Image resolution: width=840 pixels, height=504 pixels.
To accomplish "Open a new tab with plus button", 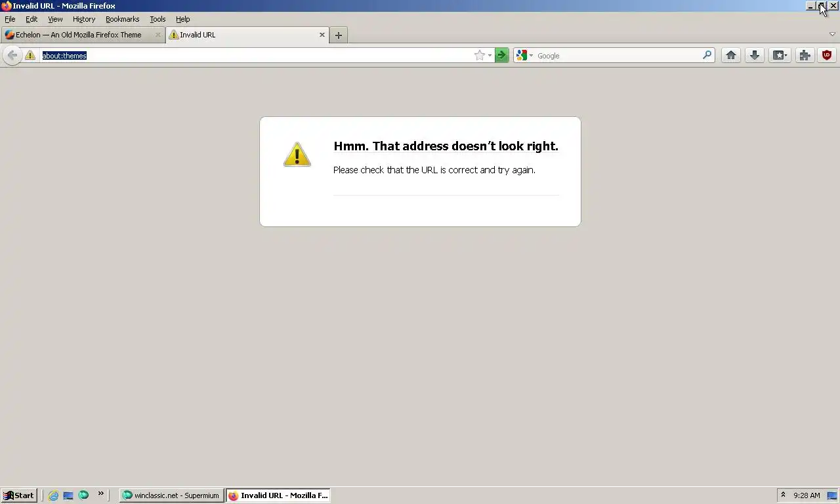I will [x=339, y=35].
